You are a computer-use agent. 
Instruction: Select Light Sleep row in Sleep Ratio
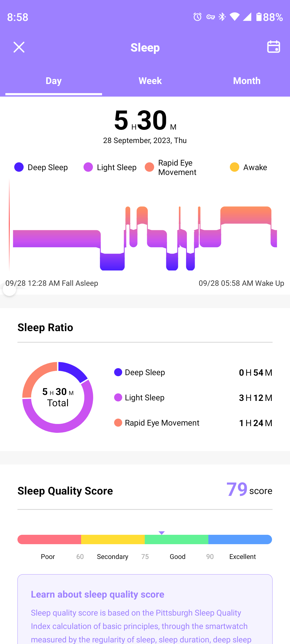click(193, 398)
